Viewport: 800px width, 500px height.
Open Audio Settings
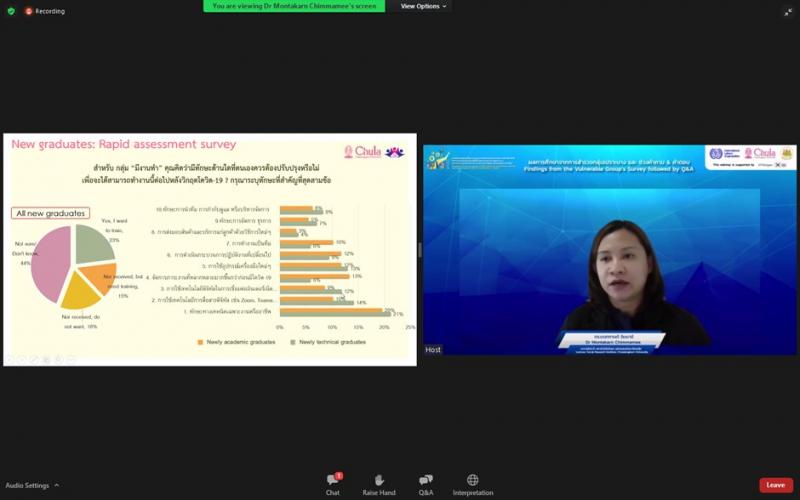pos(27,485)
